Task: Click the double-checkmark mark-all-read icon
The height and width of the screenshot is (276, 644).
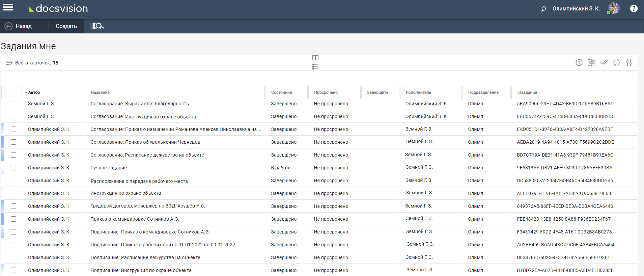Action: (x=604, y=63)
